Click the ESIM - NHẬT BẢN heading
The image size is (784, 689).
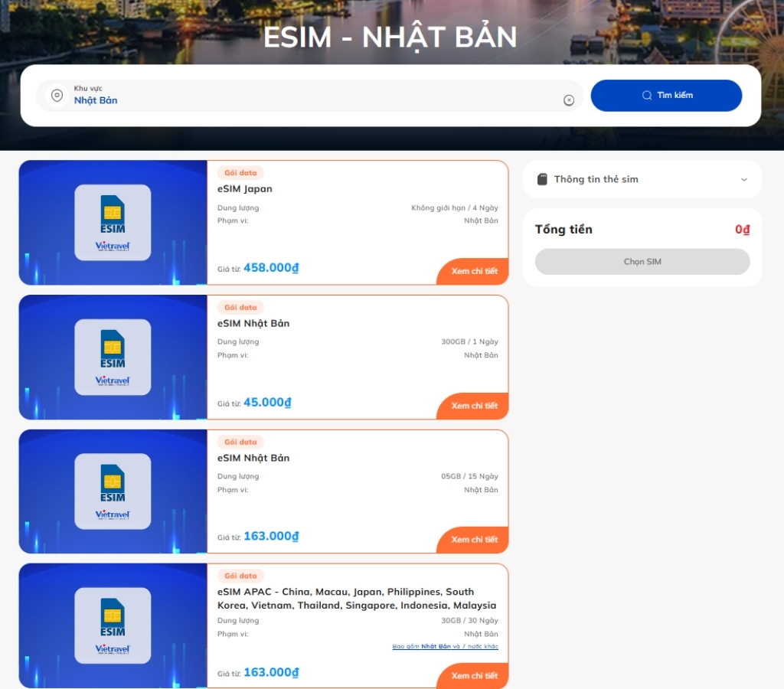(x=390, y=38)
